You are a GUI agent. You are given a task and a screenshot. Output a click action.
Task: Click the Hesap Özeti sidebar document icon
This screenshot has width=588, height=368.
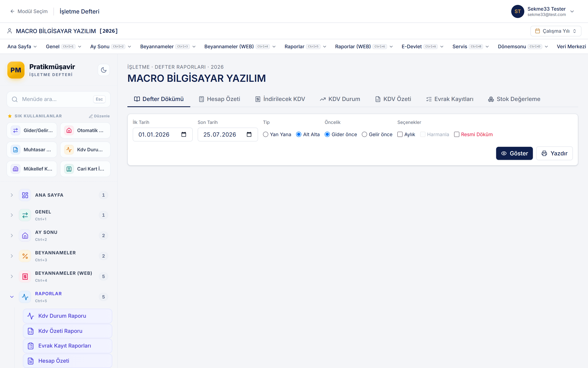(31, 361)
